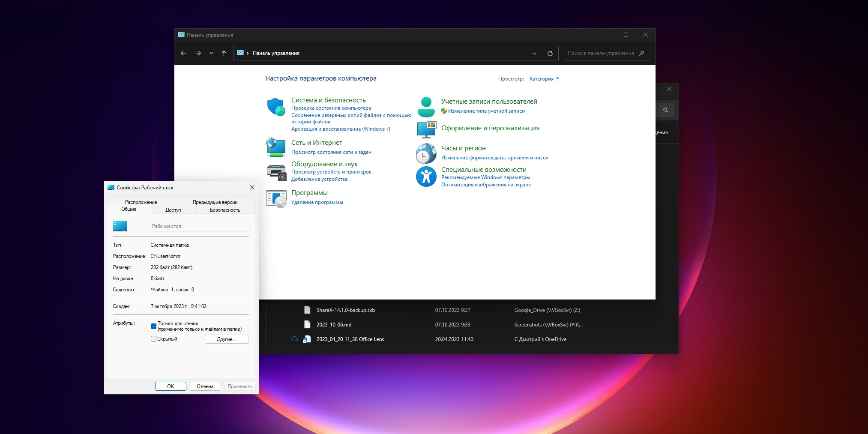Expand the address bar history dropdown
This screenshot has width=868, height=434.
tap(534, 54)
